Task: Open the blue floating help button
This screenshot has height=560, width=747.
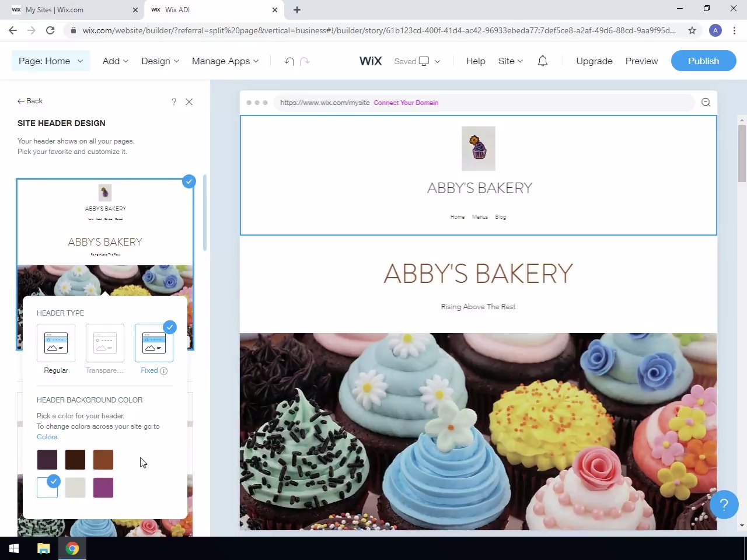Action: pyautogui.click(x=724, y=505)
